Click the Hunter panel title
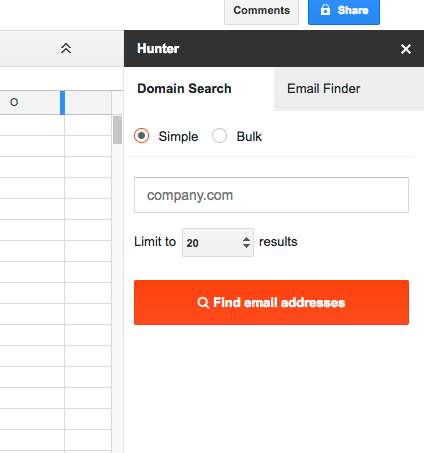 (158, 49)
